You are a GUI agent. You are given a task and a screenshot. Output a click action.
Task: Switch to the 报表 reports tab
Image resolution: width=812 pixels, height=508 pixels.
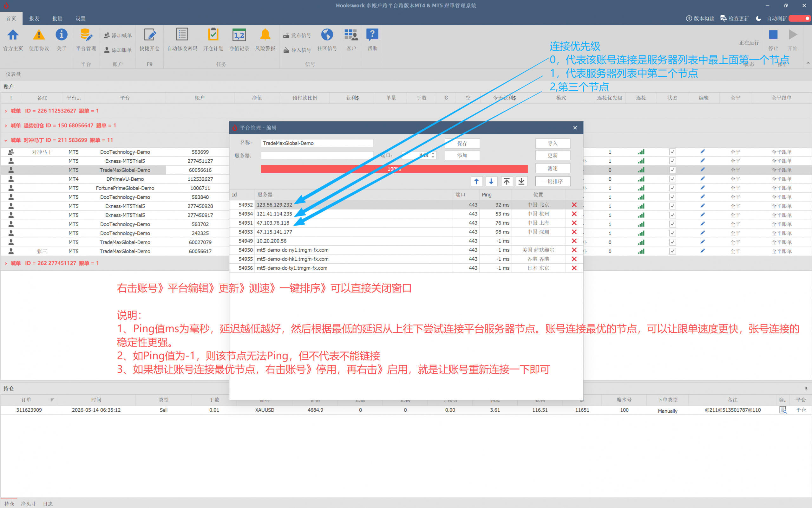(x=34, y=18)
